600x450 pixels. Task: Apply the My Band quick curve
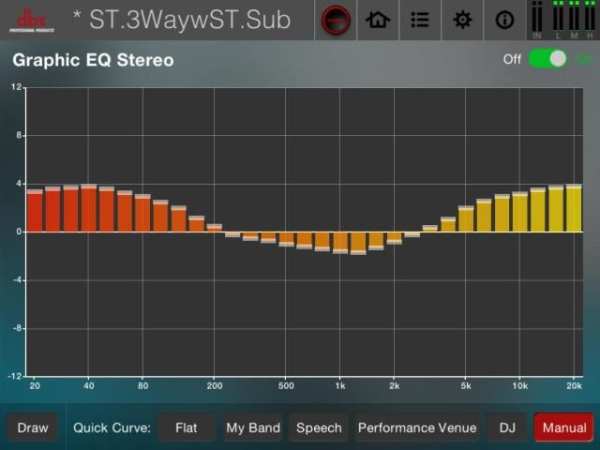[253, 427]
